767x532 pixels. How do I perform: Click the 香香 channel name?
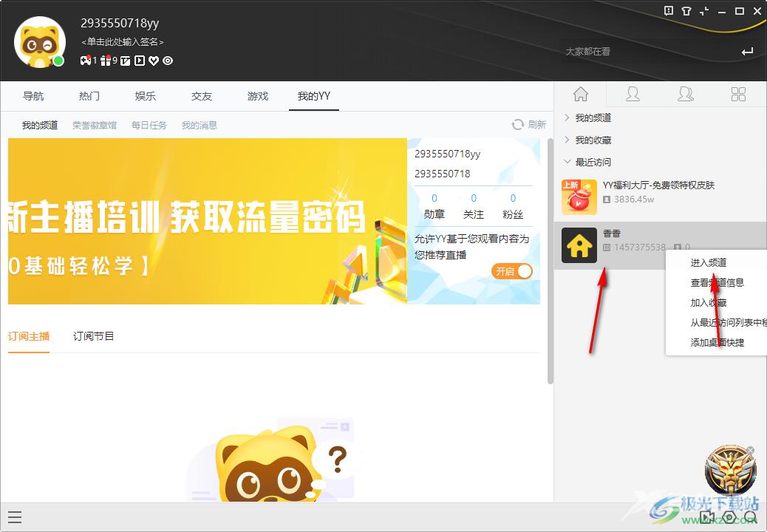tap(611, 233)
